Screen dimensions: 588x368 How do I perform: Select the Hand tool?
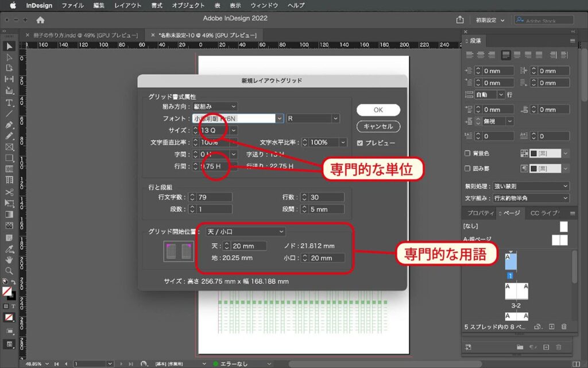[x=9, y=259]
